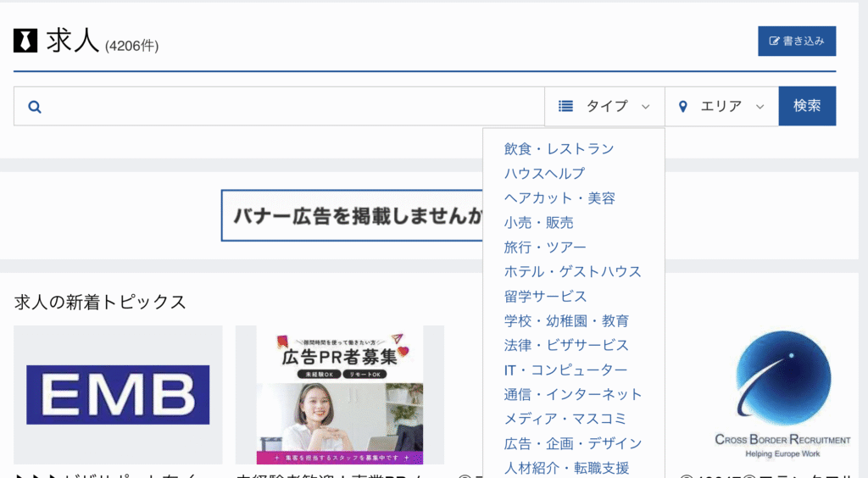
Task: Click the map pin icon beside エリア
Action: coord(683,107)
